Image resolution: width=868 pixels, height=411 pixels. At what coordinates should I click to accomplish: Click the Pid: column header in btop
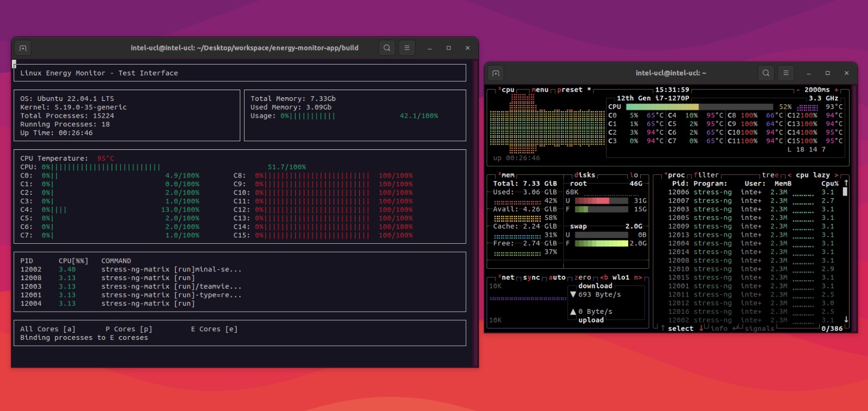click(x=680, y=184)
